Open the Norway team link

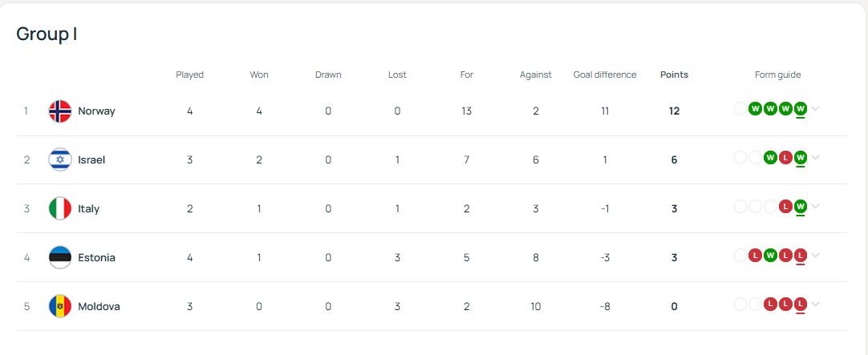pyautogui.click(x=96, y=111)
